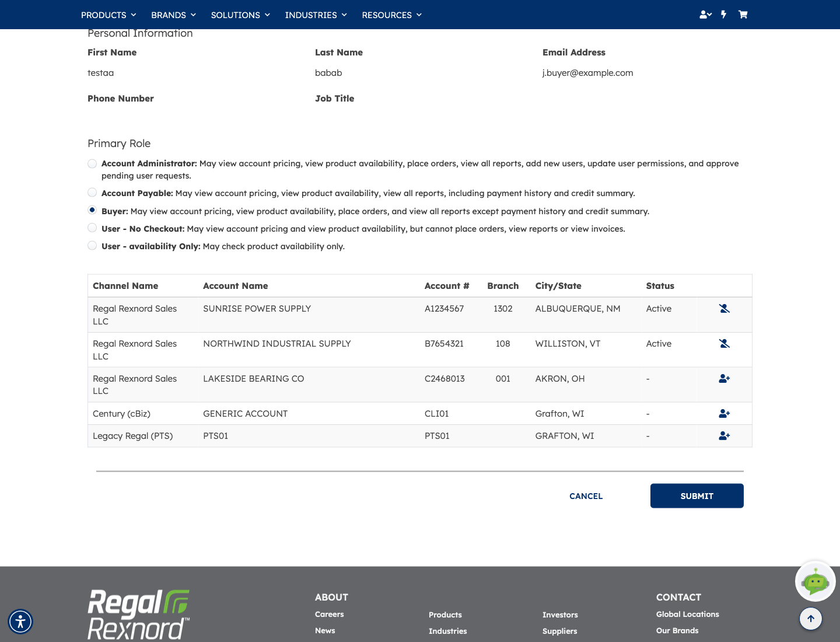Select the User - No Checkout role
The height and width of the screenshot is (642, 840).
point(92,228)
